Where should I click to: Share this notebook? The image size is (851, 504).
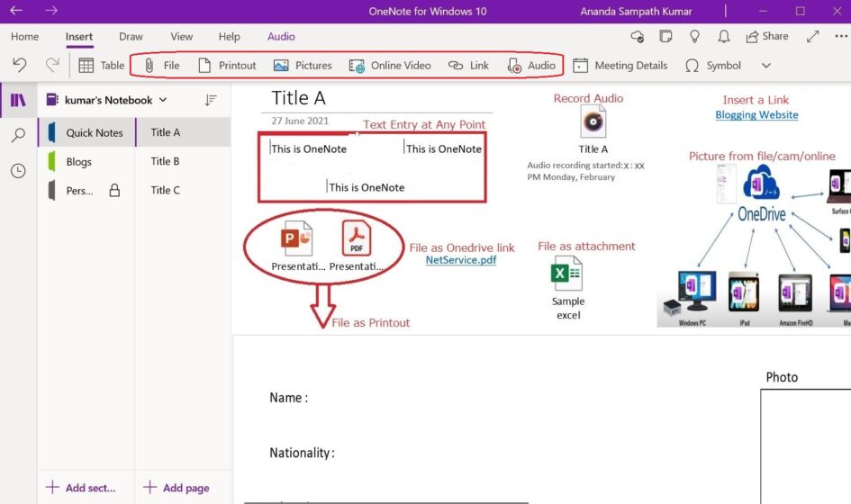pos(767,36)
